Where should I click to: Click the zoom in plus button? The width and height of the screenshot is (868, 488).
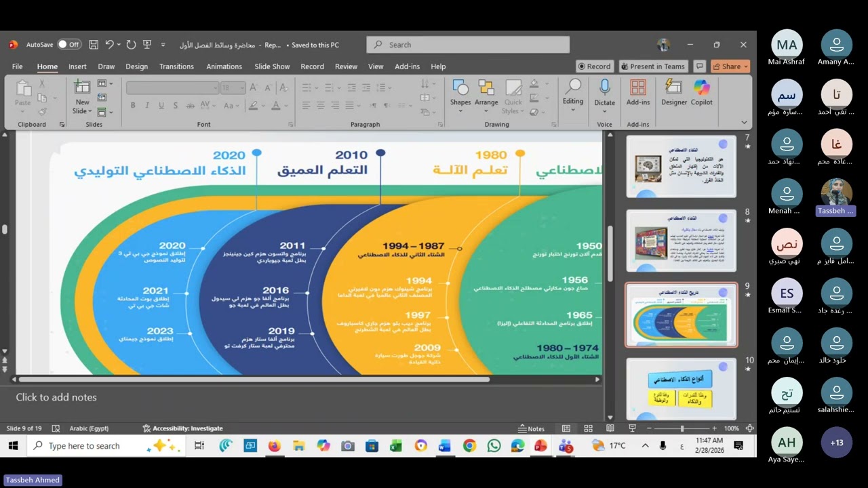tap(714, 428)
